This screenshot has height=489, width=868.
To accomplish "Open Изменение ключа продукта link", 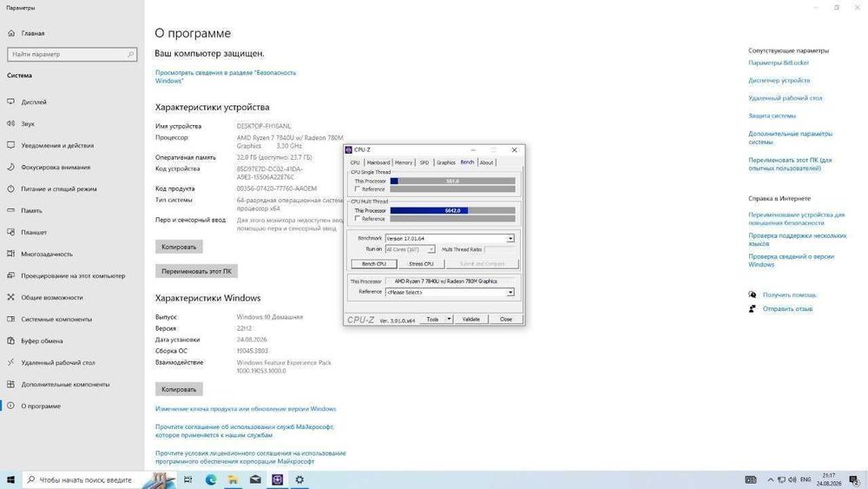I will tap(246, 409).
